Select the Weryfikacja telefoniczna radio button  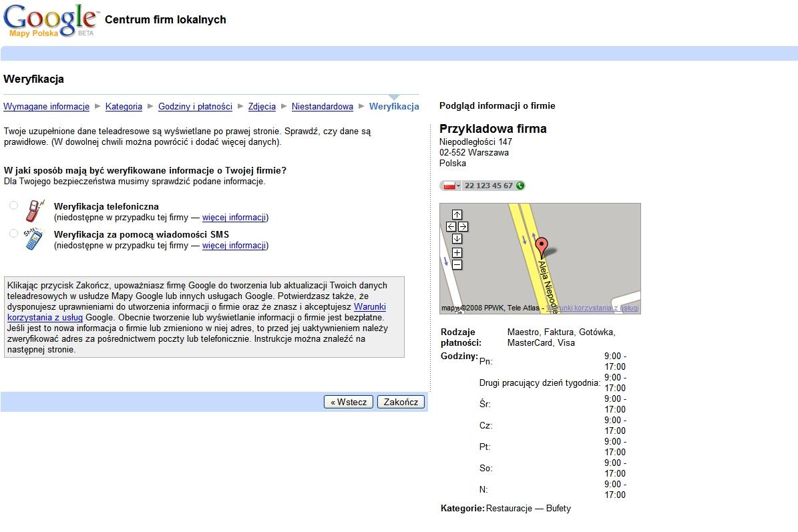click(x=14, y=206)
